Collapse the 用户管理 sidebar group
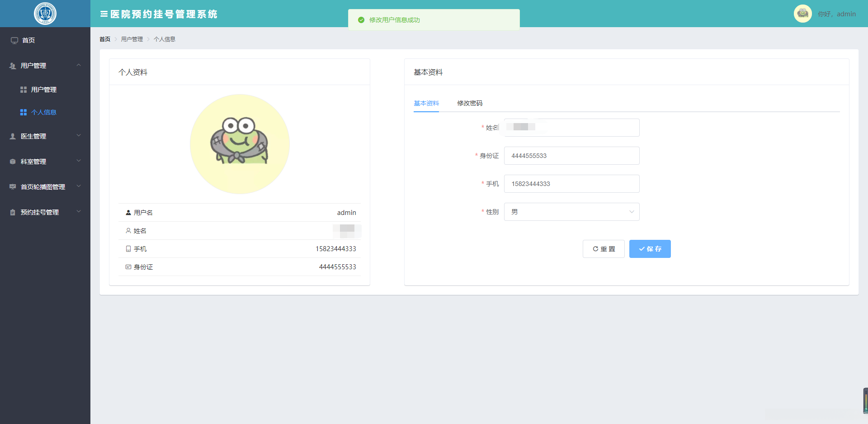This screenshot has height=424, width=868. tap(79, 65)
